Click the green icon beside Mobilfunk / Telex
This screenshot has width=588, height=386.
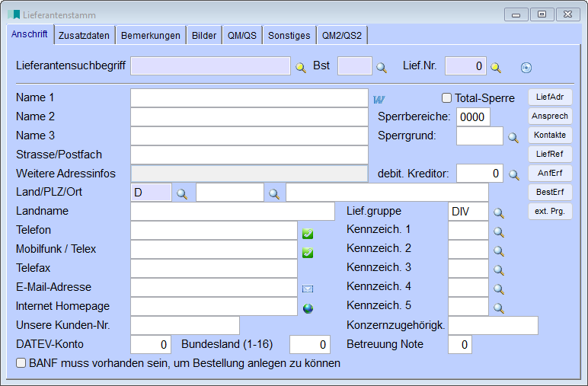pyautogui.click(x=308, y=253)
